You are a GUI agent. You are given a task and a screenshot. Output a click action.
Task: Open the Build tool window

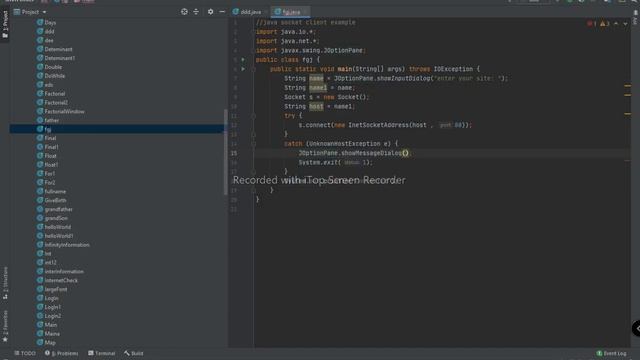(x=133, y=353)
